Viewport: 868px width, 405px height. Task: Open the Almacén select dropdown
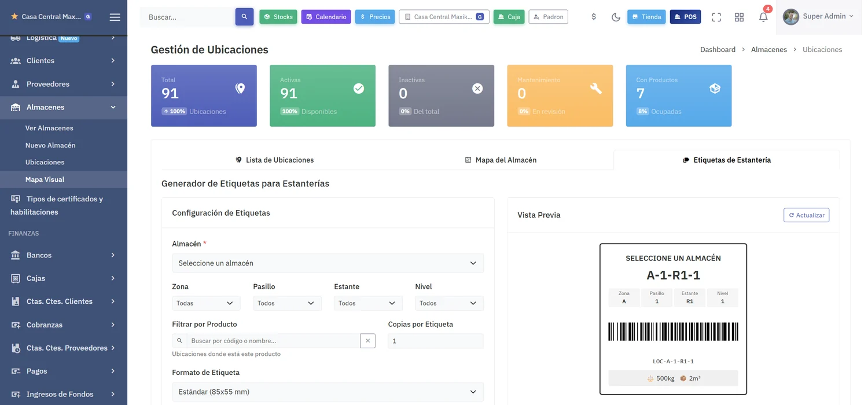(x=328, y=263)
